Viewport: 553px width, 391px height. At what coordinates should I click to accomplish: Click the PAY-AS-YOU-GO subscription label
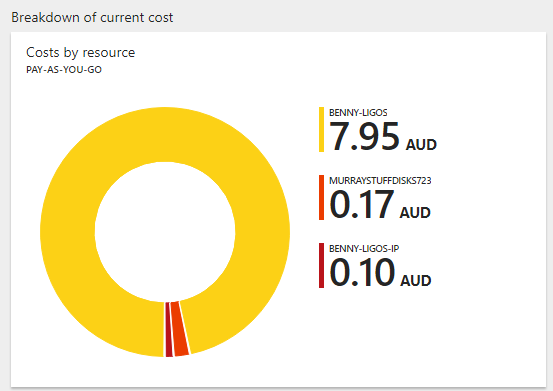[x=64, y=69]
